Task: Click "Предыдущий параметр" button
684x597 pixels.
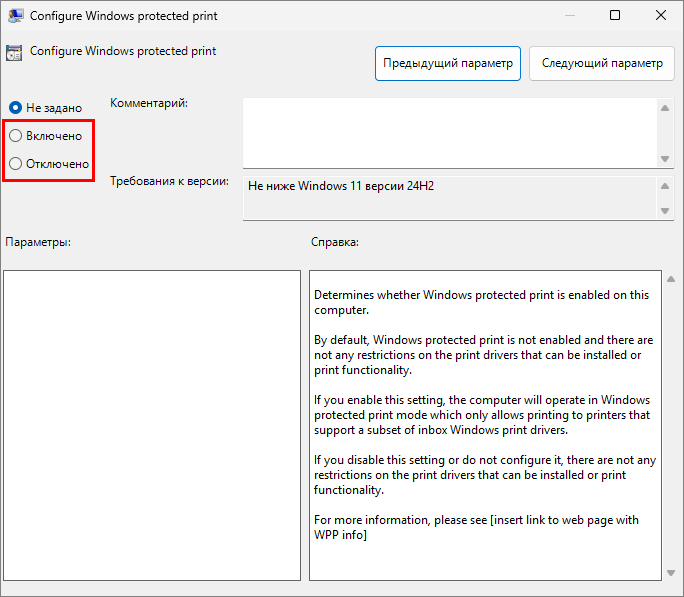Action: 448,64
